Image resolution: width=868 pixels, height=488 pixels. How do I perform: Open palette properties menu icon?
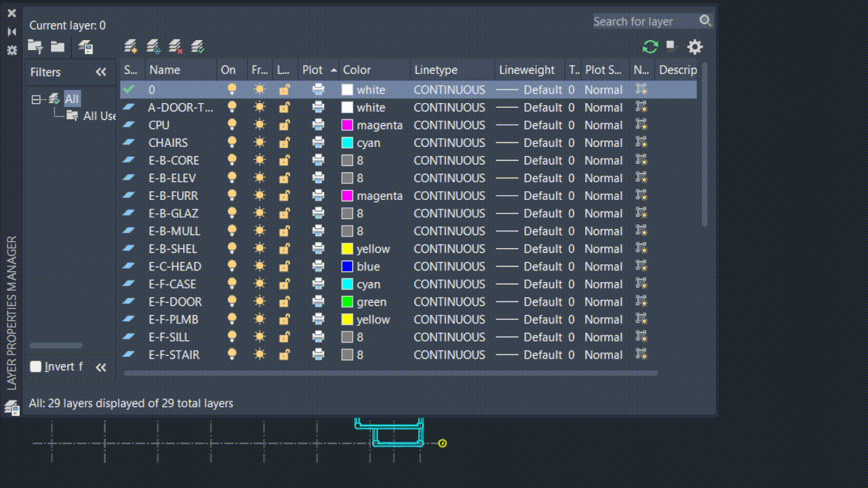[12, 50]
